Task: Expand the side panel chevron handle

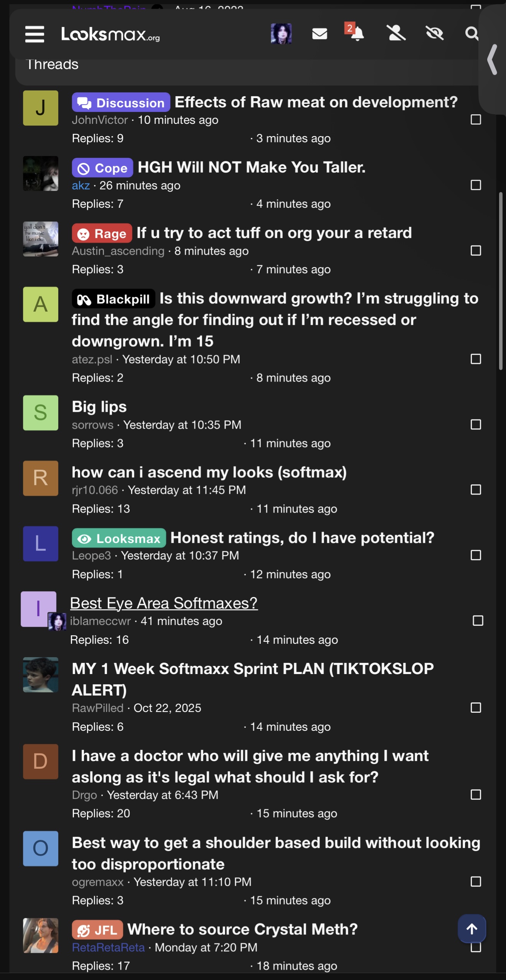Action: click(493, 59)
